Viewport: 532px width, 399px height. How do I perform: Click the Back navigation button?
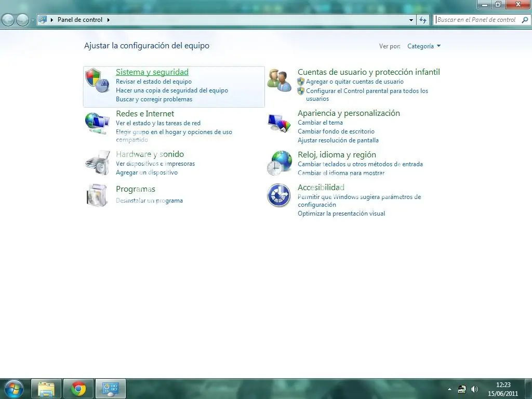pyautogui.click(x=8, y=20)
